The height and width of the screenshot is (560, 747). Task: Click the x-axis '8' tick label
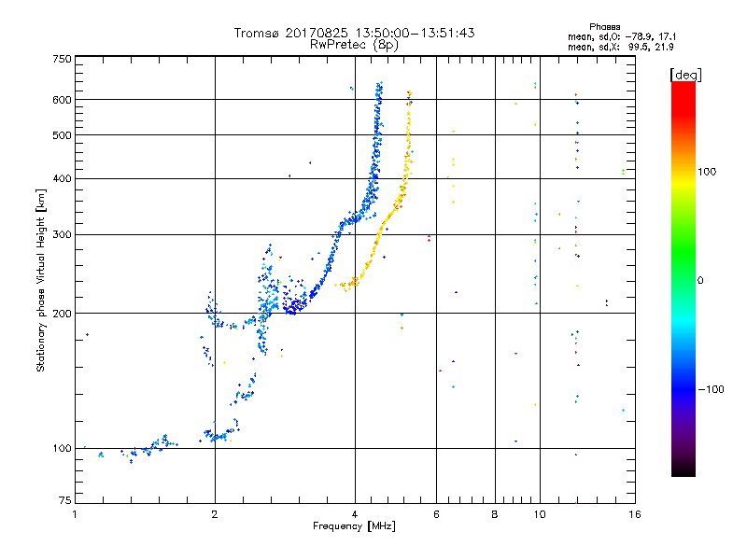[x=495, y=514]
